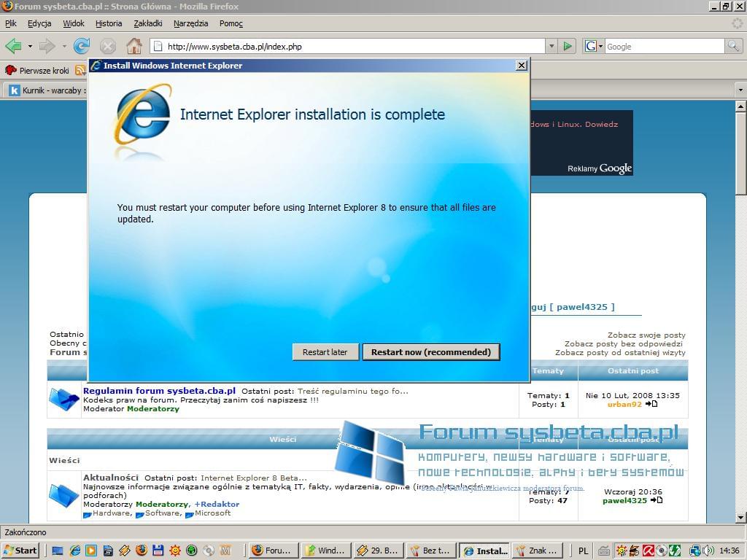
Task: Click Restart later button
Action: pos(325,352)
